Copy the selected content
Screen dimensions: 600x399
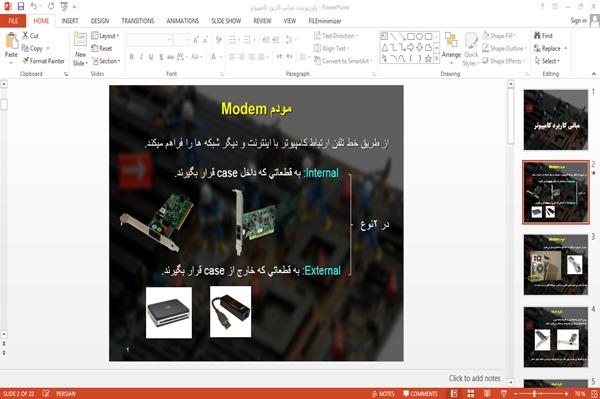click(x=32, y=48)
